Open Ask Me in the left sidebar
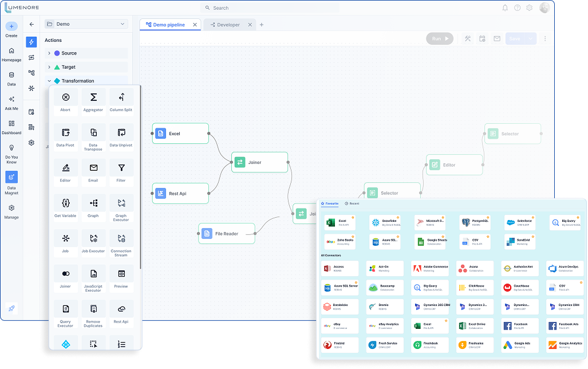The image size is (588, 369). click(x=11, y=103)
